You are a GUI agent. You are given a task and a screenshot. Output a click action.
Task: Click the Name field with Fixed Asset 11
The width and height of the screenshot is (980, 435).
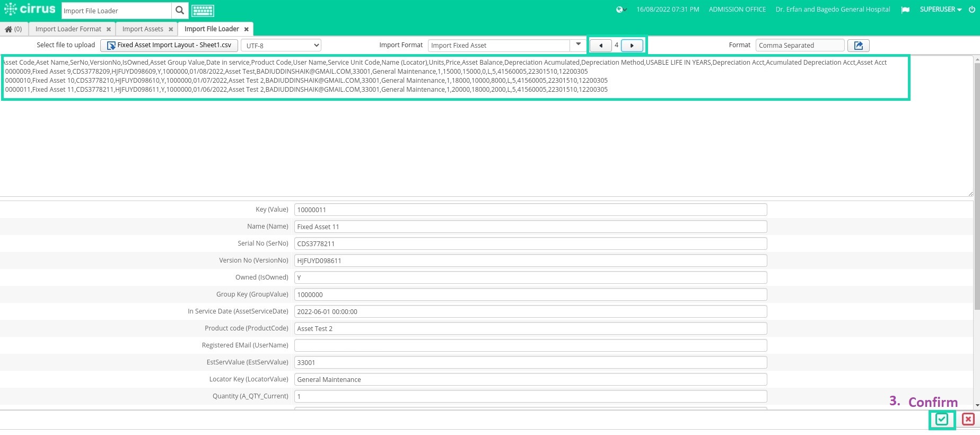(x=530, y=227)
